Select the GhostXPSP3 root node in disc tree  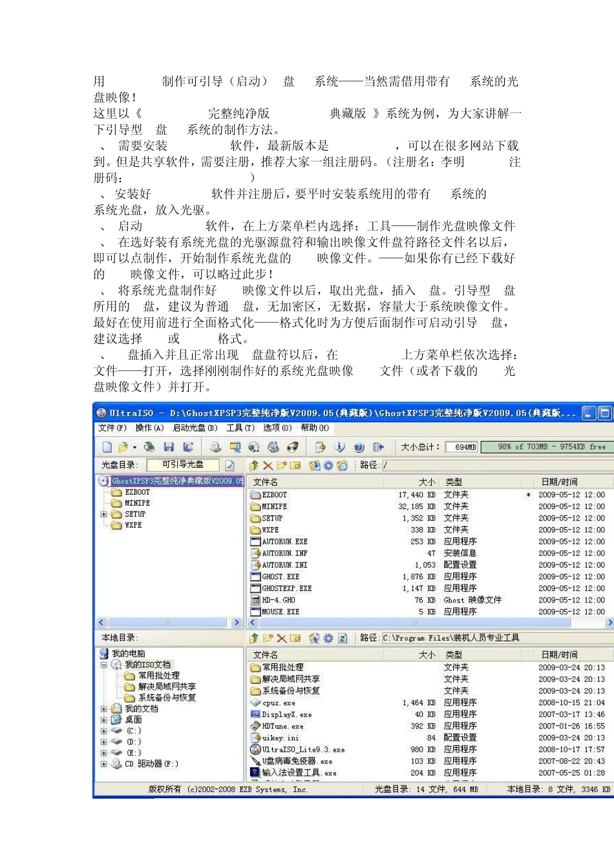tap(176, 481)
